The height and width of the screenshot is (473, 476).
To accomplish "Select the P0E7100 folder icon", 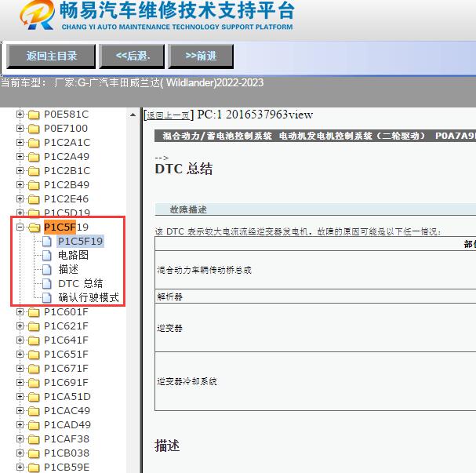I will [34, 129].
